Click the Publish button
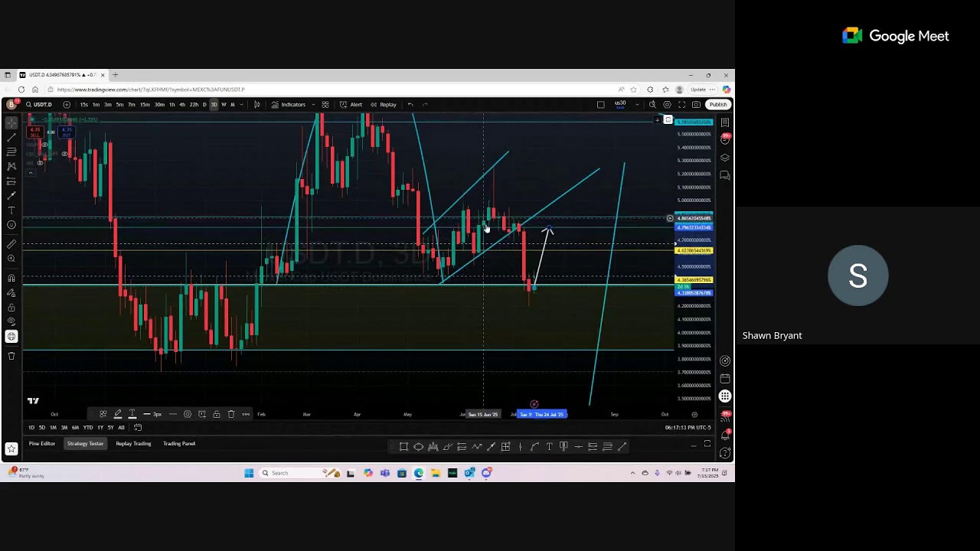Image resolution: width=980 pixels, height=551 pixels. 717,105
